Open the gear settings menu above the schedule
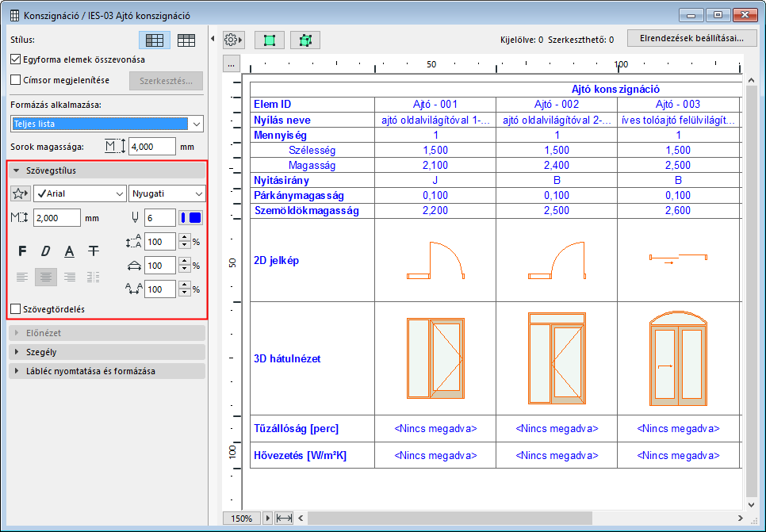Viewport: 766px width, 532px height. tap(234, 39)
